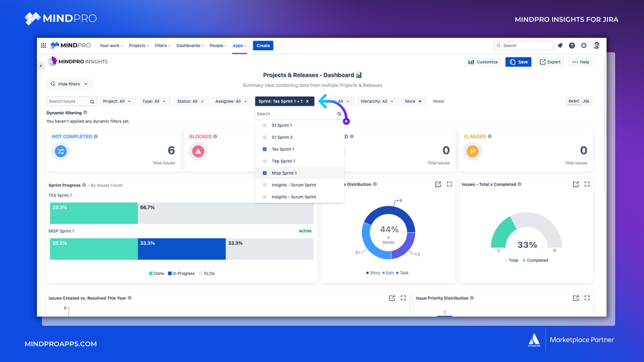Viewport: 644px width, 362px height.
Task: Export the dashboard
Action: pos(550,62)
